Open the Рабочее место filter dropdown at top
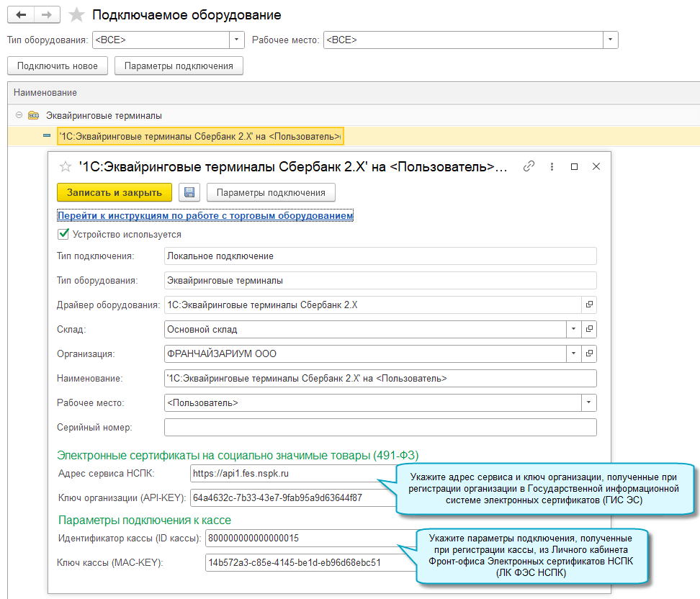This screenshot has height=599, width=700. [x=610, y=40]
